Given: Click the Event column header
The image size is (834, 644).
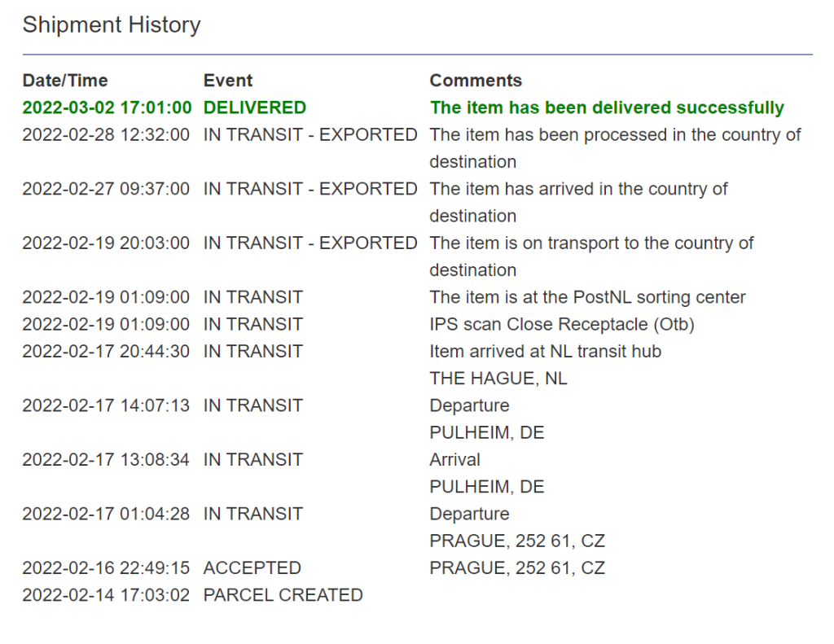Looking at the screenshot, I should click(228, 81).
